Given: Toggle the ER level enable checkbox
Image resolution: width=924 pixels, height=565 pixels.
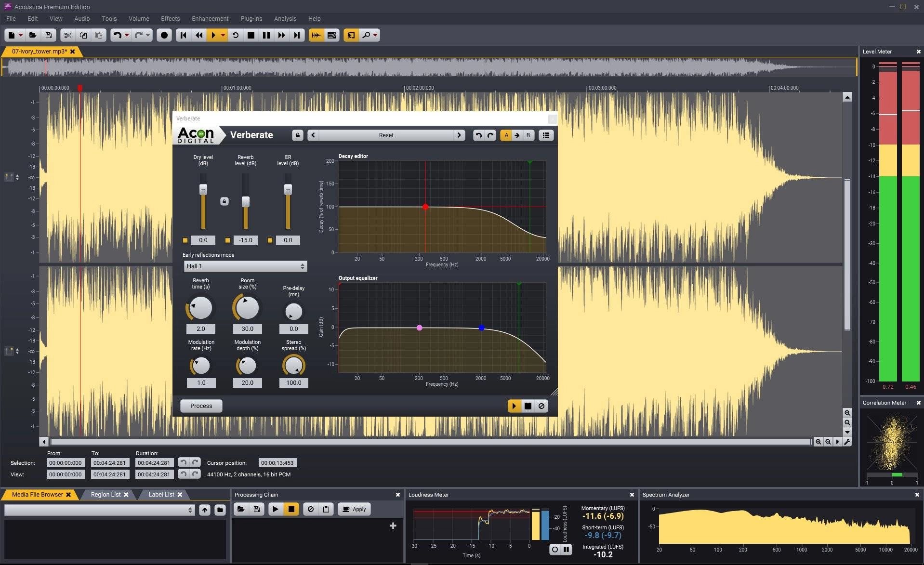Looking at the screenshot, I should pyautogui.click(x=270, y=240).
